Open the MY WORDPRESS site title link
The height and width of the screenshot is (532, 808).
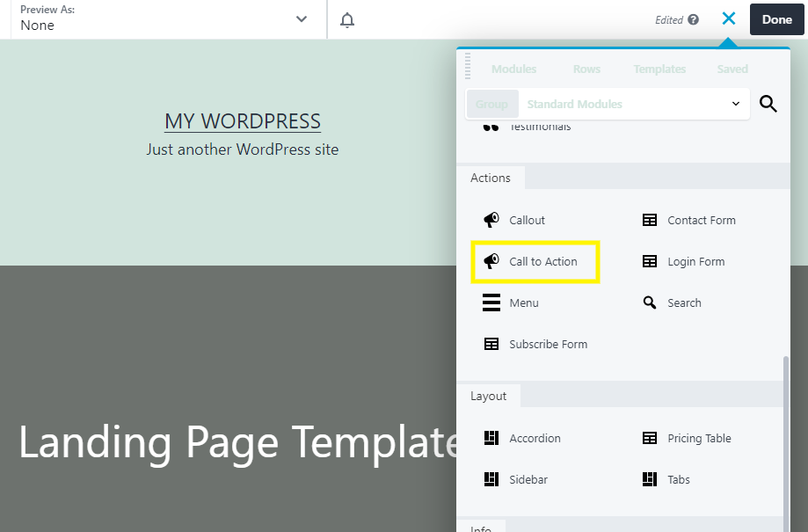click(243, 120)
